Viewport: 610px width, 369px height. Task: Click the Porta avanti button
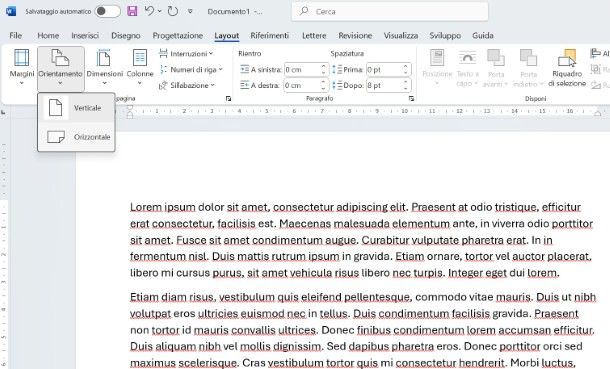[496, 68]
